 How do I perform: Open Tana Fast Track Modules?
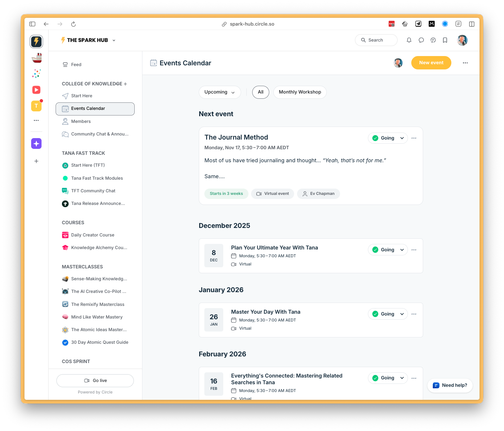pyautogui.click(x=95, y=178)
